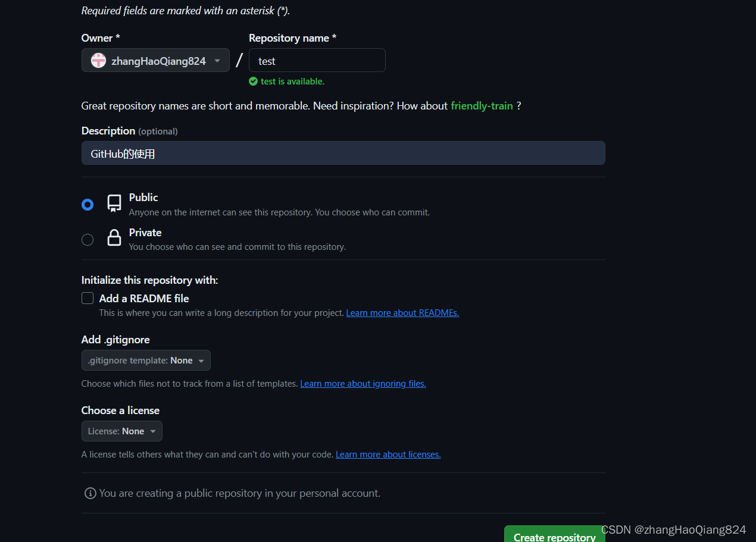Click the Public repository book icon

click(x=114, y=203)
